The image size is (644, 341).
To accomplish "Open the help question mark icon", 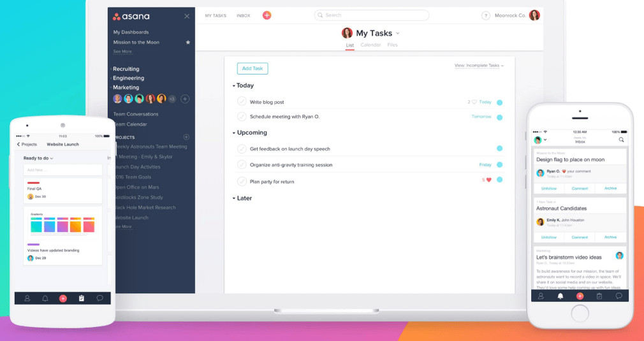I will click(x=485, y=15).
